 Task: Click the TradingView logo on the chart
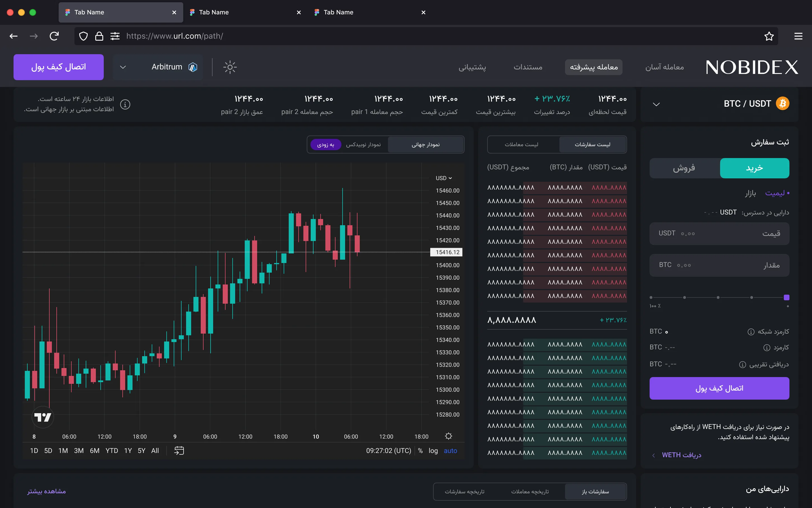click(x=43, y=417)
